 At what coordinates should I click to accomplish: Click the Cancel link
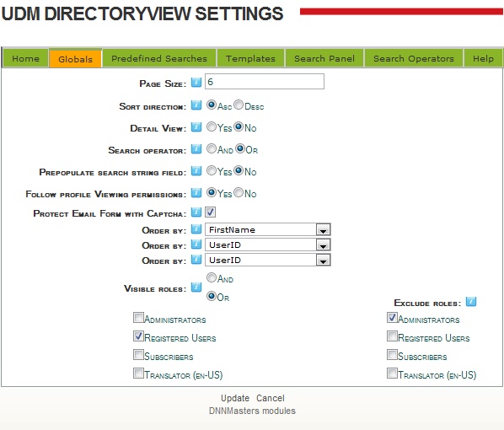(x=271, y=398)
